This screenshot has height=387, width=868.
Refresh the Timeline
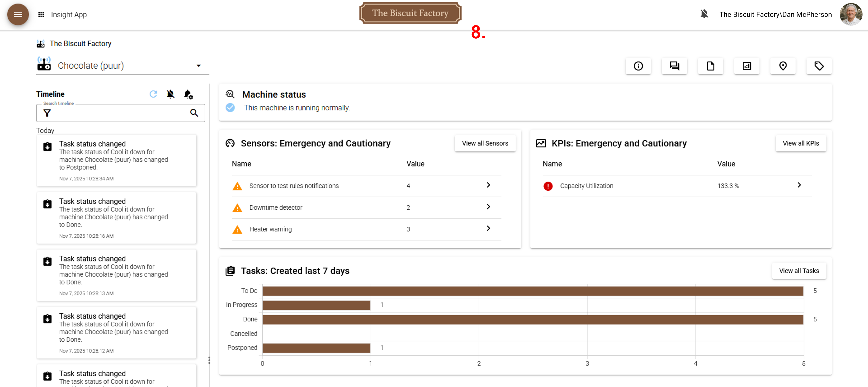pos(153,94)
